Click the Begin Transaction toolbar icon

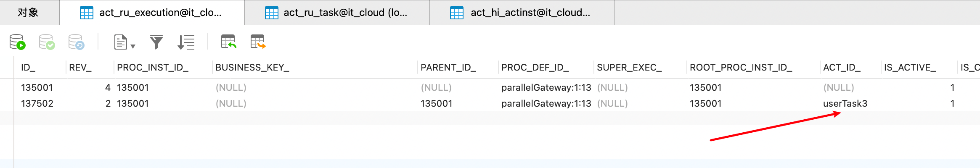tap(17, 42)
